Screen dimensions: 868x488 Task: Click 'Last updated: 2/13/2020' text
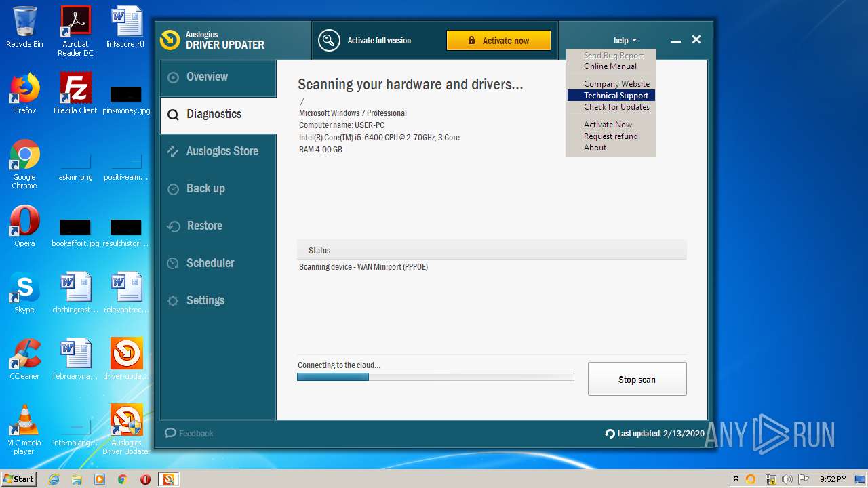[661, 434]
